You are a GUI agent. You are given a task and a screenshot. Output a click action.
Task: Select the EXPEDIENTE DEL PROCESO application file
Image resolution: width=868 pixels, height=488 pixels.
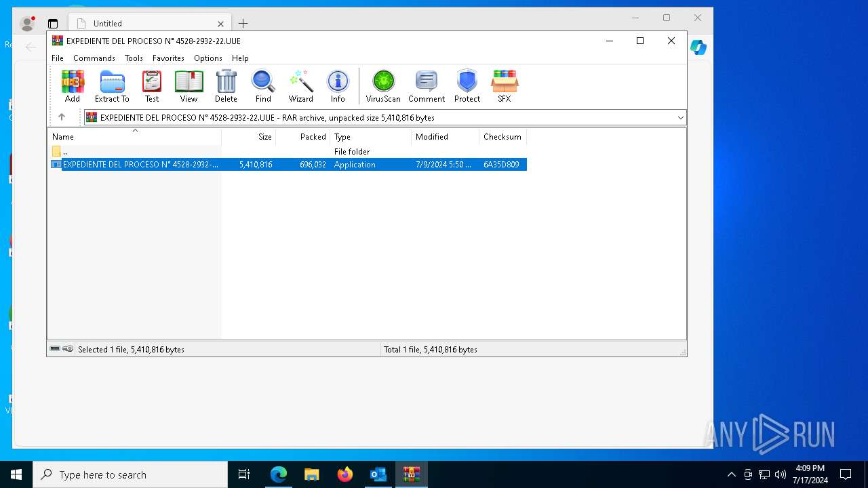288,165
